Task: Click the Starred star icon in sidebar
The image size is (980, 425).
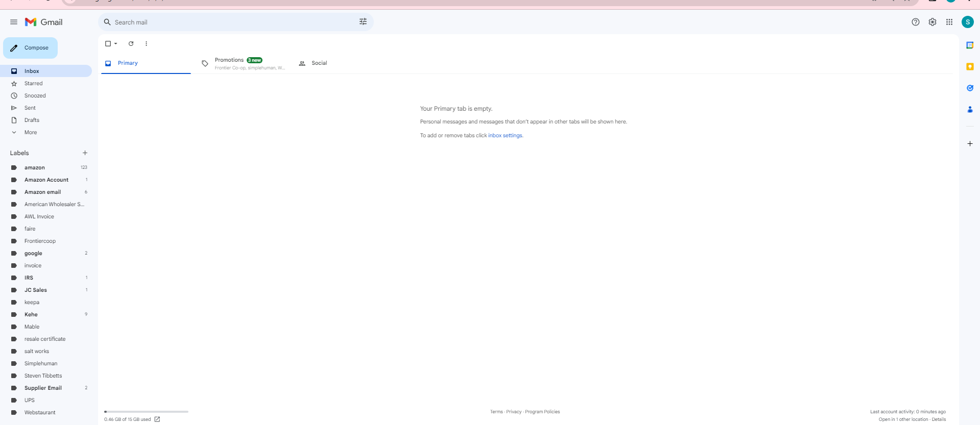Action: (x=14, y=84)
